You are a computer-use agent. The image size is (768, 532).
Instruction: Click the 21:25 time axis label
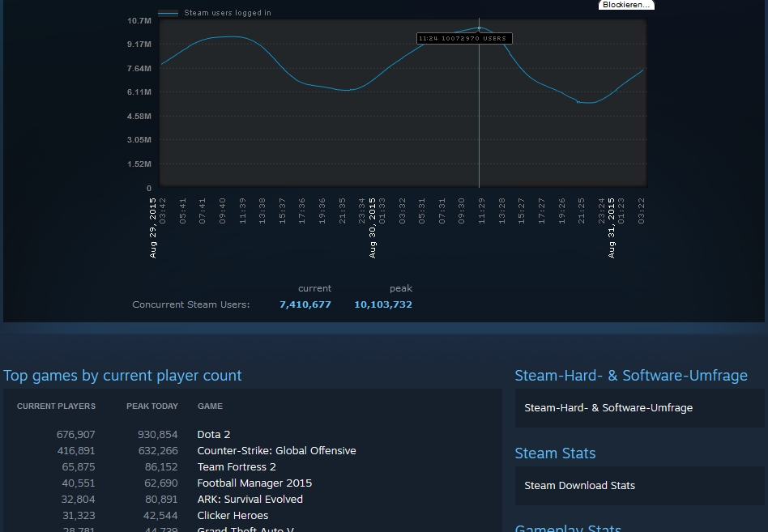tap(582, 211)
